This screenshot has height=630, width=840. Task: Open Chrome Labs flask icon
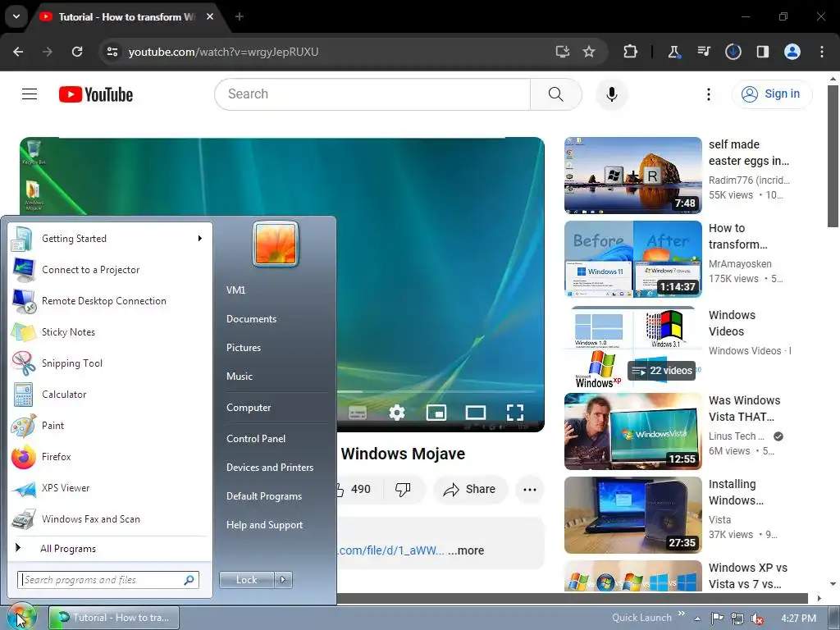point(673,52)
